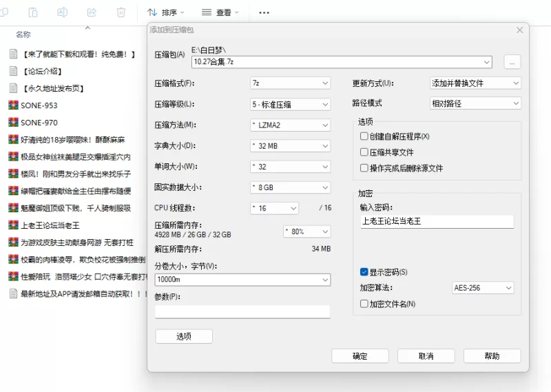Expand the 分卷大小 combo box
This screenshot has width=551, height=392.
click(x=324, y=280)
